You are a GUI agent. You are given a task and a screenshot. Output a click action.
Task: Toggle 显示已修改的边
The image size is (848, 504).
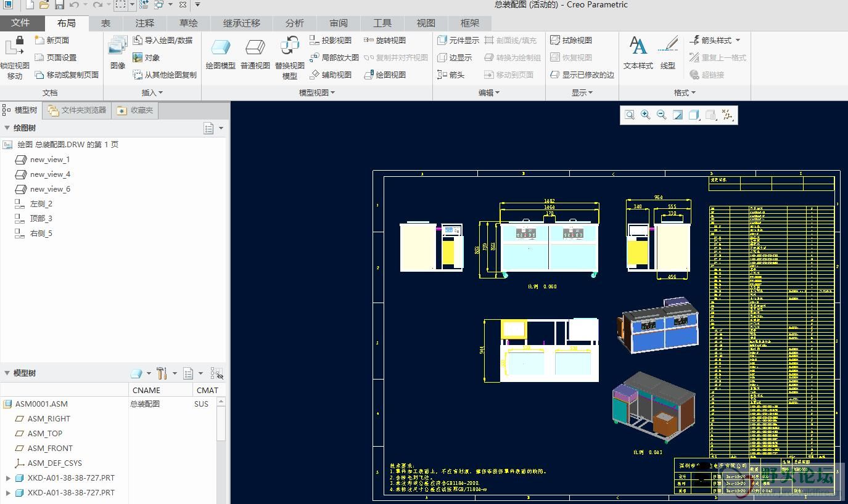[582, 75]
